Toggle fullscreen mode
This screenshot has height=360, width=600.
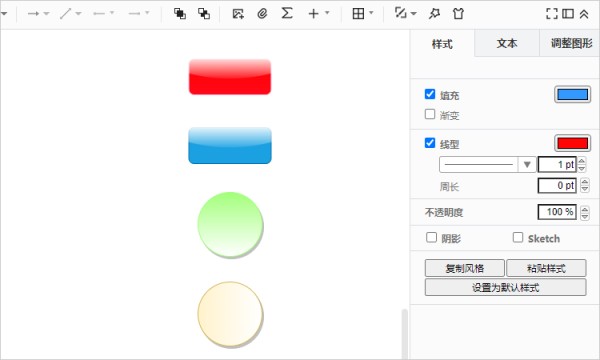coord(551,14)
